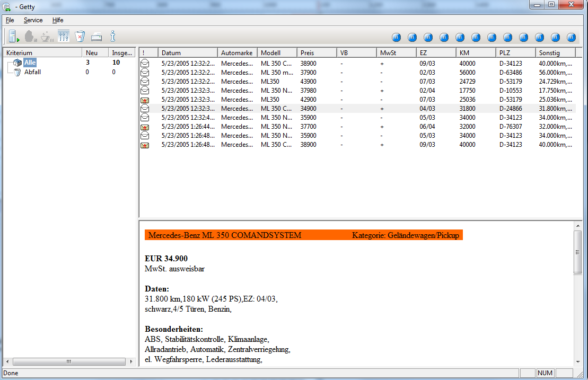Click the Sonstig column header

tap(556, 53)
